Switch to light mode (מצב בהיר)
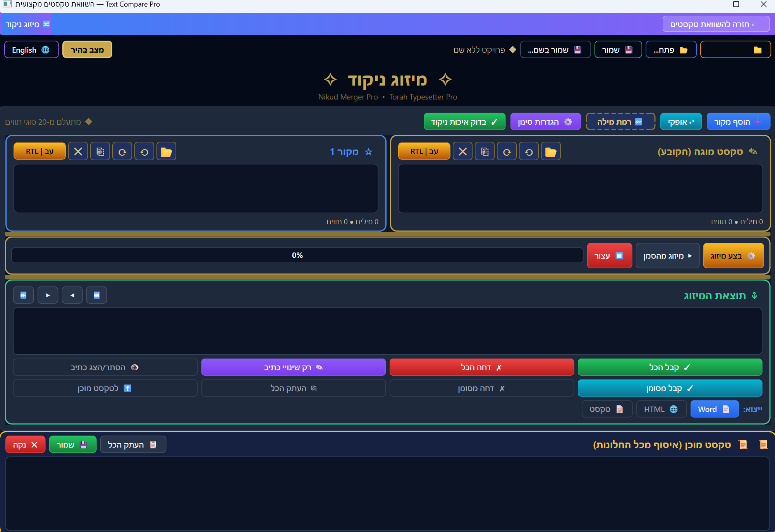Screen dimensions: 775x532 coord(87,50)
